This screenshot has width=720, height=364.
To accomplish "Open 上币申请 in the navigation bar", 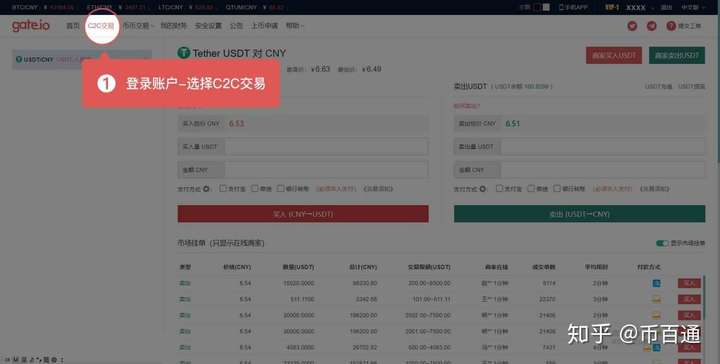I will pyautogui.click(x=264, y=26).
